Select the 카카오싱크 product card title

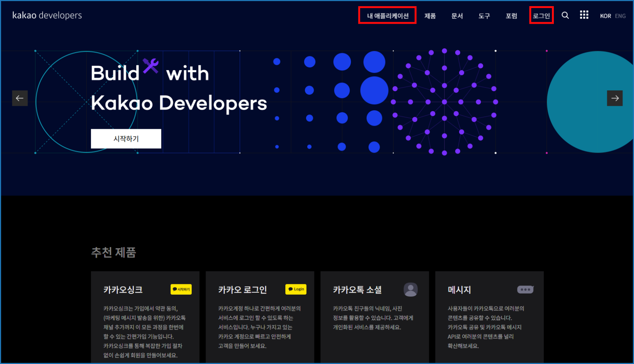click(123, 290)
